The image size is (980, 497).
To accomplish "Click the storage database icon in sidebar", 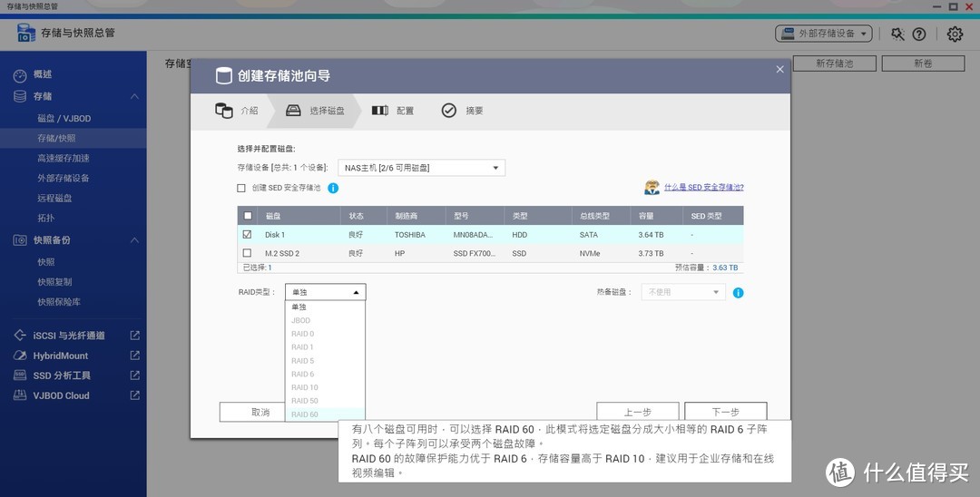I will (20, 96).
